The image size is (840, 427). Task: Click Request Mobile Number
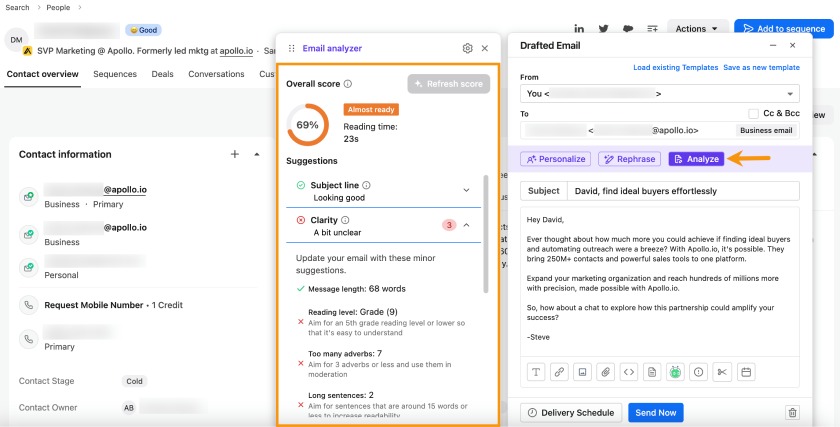click(x=94, y=305)
